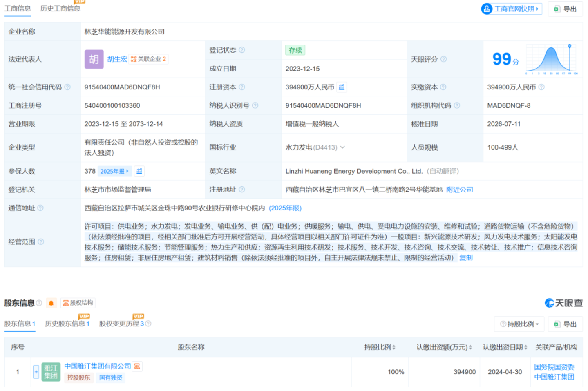Switch to the 工商信息 tab
The height and width of the screenshot is (391, 588).
point(18,9)
